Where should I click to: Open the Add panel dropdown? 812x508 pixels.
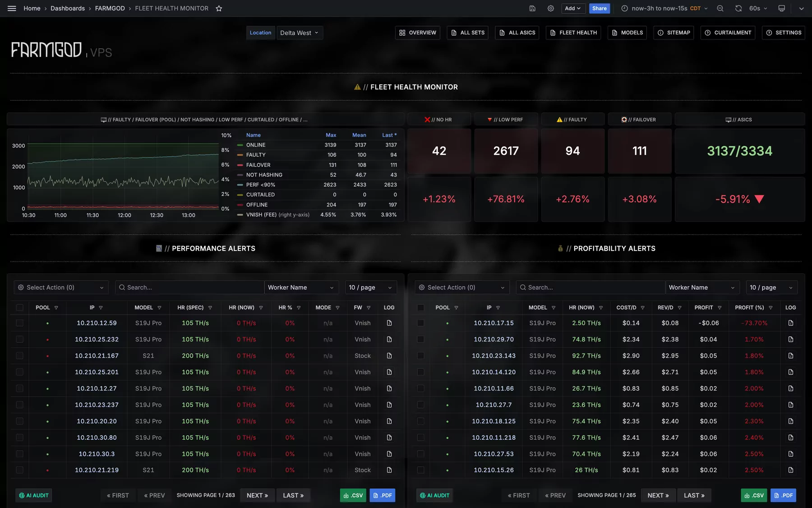coord(573,8)
